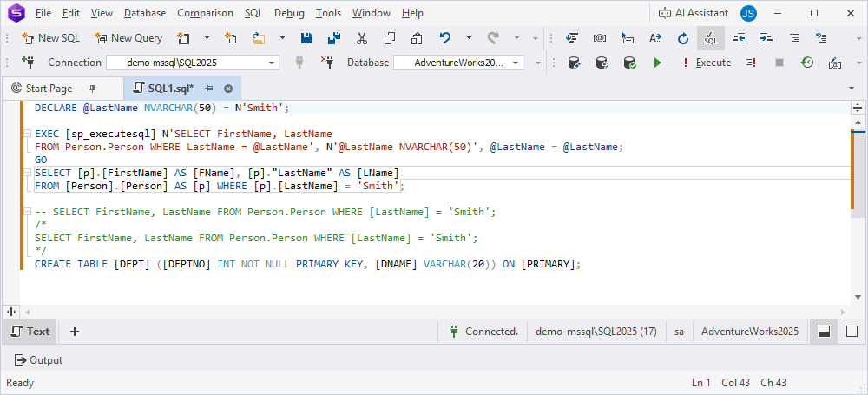Click the database edit pencil icon
The width and height of the screenshot is (868, 395).
[574, 63]
